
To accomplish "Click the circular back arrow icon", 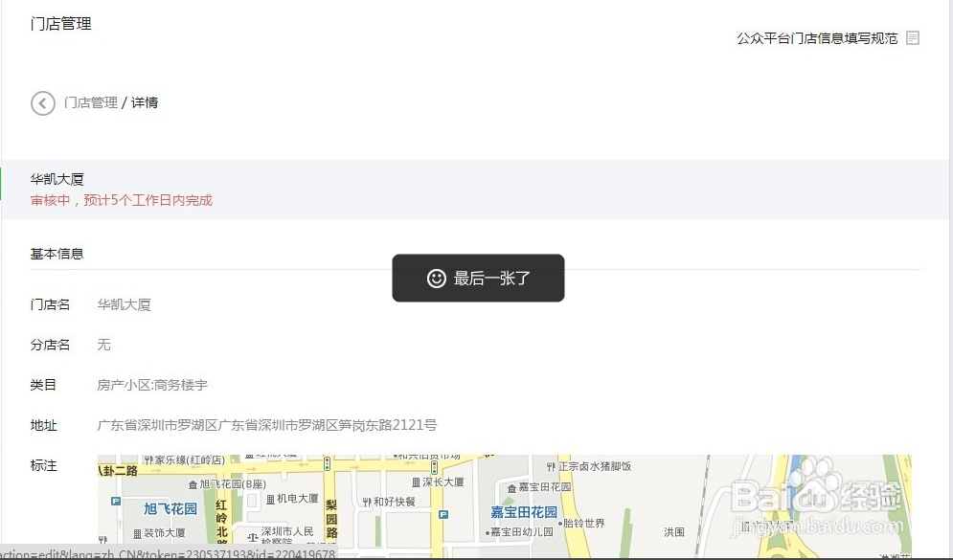I will [x=42, y=102].
